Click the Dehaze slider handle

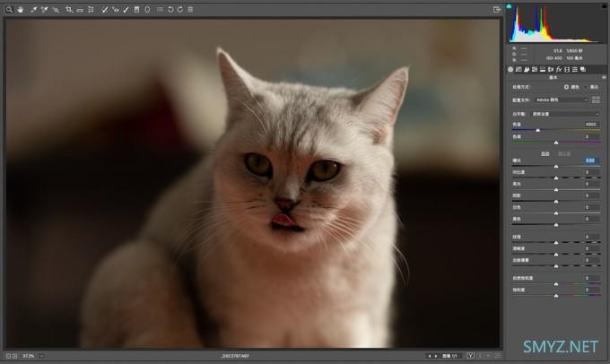pyautogui.click(x=556, y=266)
